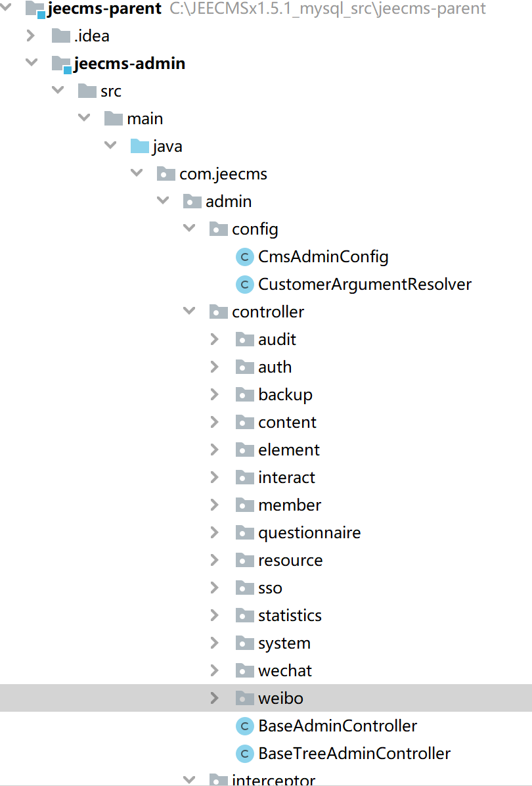This screenshot has height=786, width=532.
Task: Select the src folder
Action: (110, 91)
